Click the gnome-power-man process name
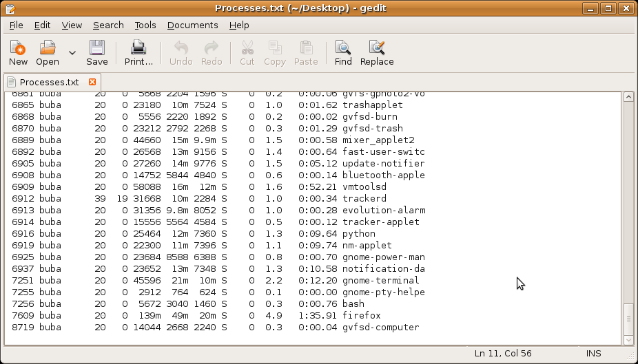Screen dimensions: 638x364 point(384,257)
